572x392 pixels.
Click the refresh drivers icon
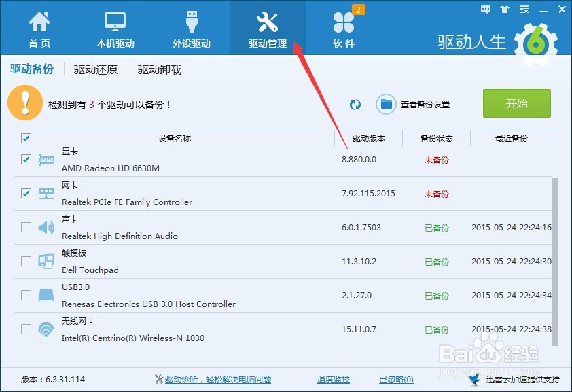(x=355, y=104)
